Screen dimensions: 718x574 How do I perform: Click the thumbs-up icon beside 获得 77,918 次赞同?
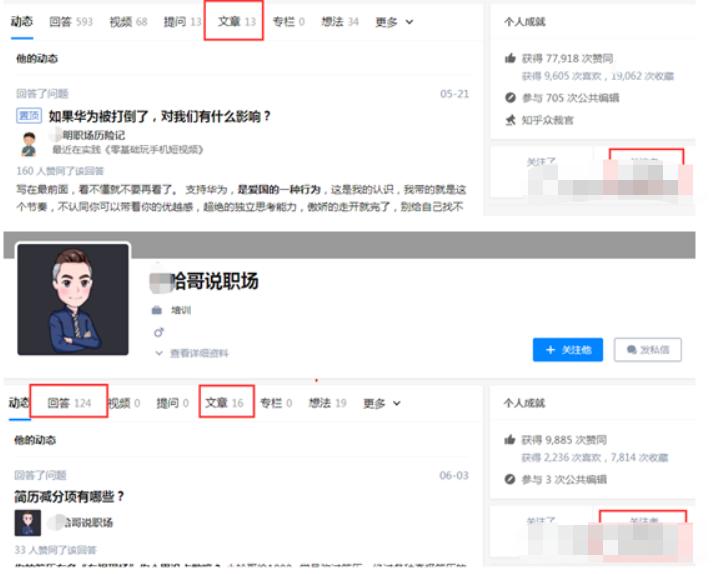510,58
